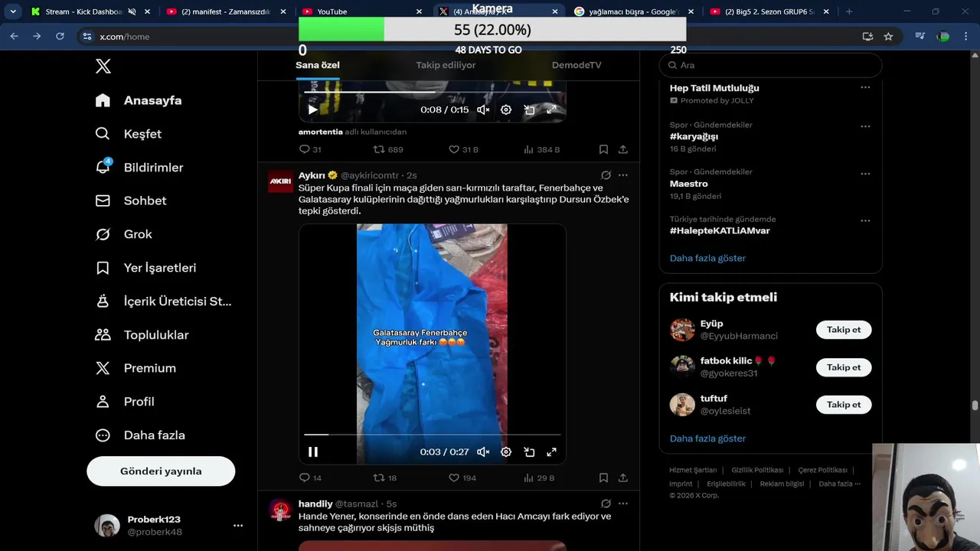
Task: Open Daha fazla menu in sidebar
Action: (139, 435)
